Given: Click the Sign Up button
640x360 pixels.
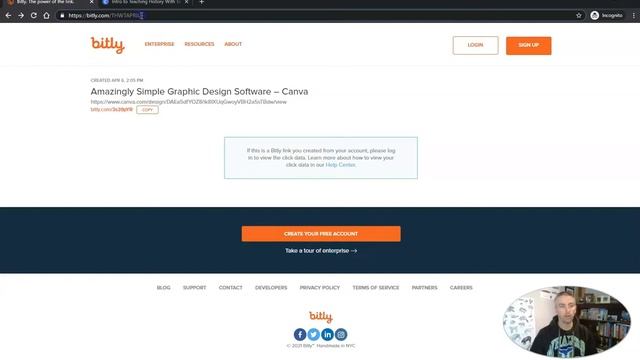Looking at the screenshot, I should pos(529,45).
